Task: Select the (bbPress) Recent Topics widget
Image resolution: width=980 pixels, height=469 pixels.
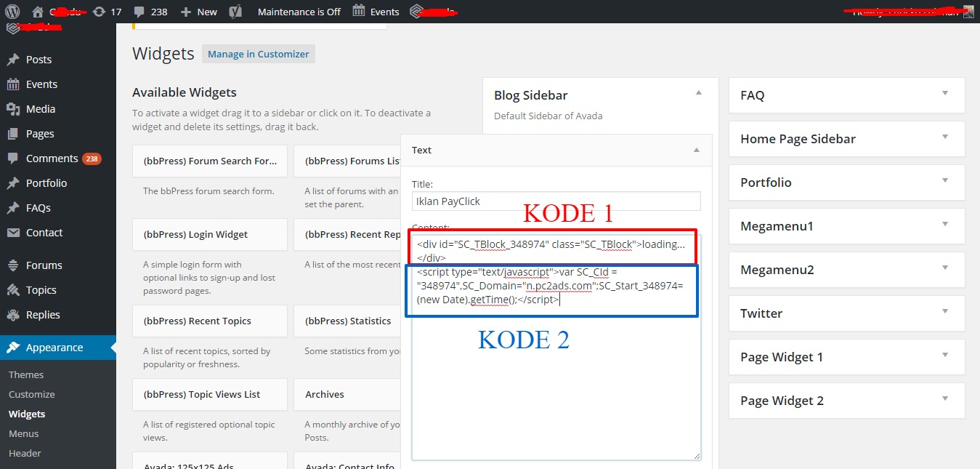Action: (210, 321)
